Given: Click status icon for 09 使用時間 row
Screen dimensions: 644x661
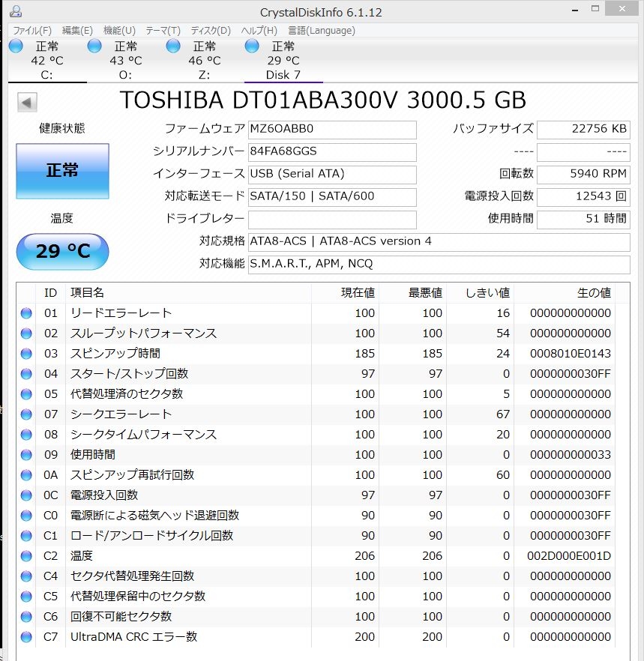Looking at the screenshot, I should click(x=26, y=455).
